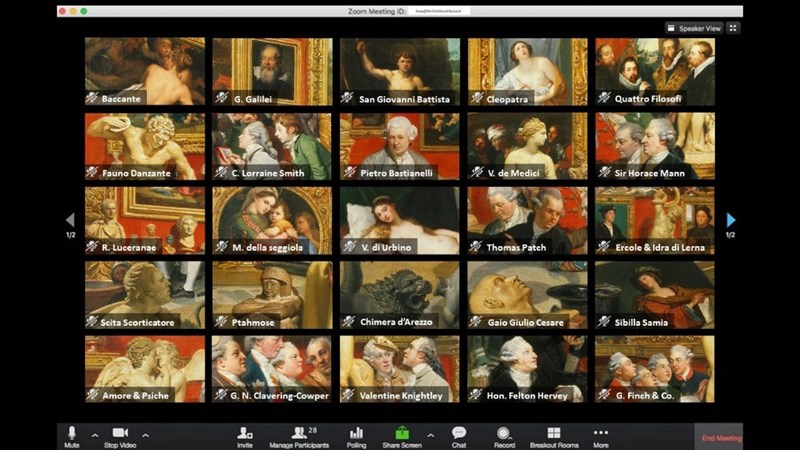Open Breakout Rooms
This screenshot has height=450, width=800.
point(554,437)
